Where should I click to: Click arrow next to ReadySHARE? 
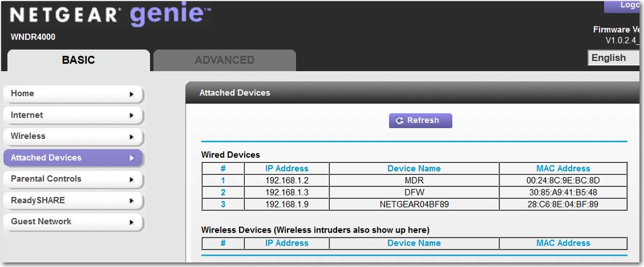pyautogui.click(x=131, y=200)
